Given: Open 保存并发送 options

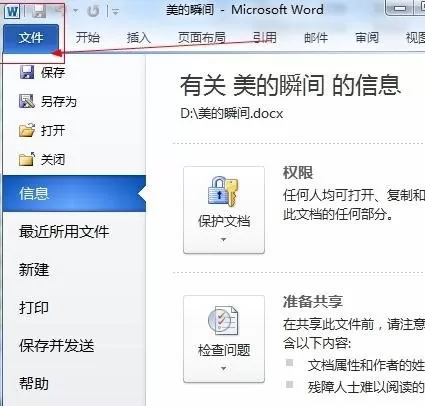Looking at the screenshot, I should [x=57, y=345].
